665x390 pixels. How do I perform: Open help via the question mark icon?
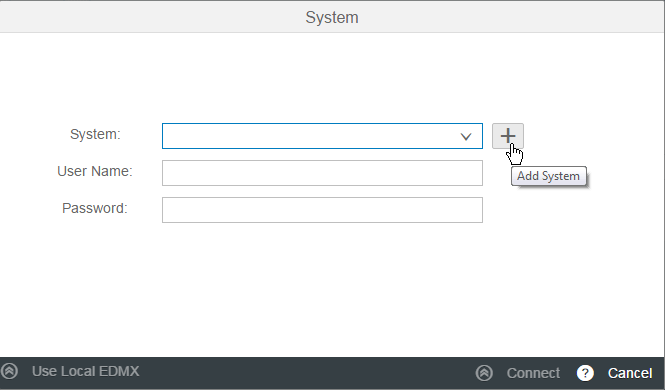pyautogui.click(x=585, y=373)
